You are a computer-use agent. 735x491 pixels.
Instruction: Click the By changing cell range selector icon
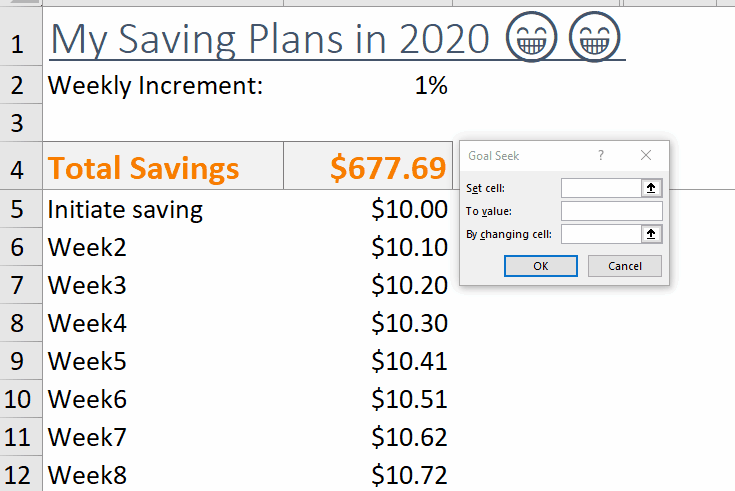(651, 234)
